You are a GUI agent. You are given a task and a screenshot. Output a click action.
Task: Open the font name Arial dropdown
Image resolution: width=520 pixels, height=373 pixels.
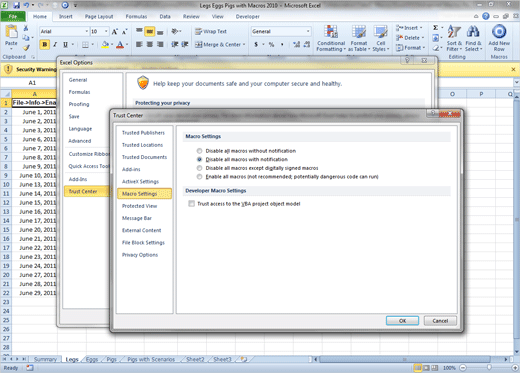click(x=87, y=31)
